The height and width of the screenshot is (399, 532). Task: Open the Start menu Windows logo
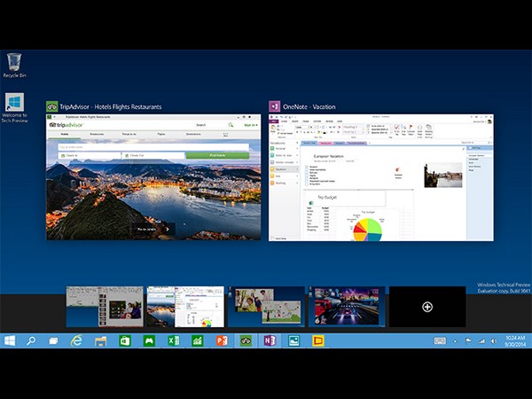[10, 340]
